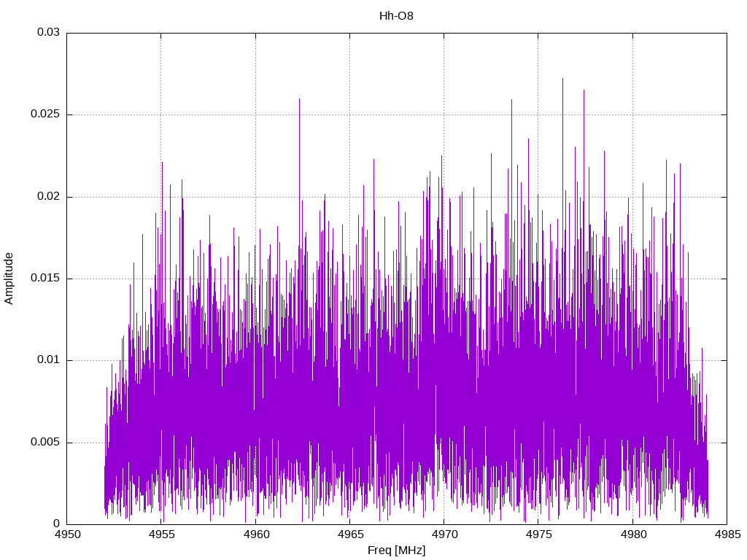The width and height of the screenshot is (747, 560).
Task: Click y-axis tick label 0.01
Action: pos(49,360)
